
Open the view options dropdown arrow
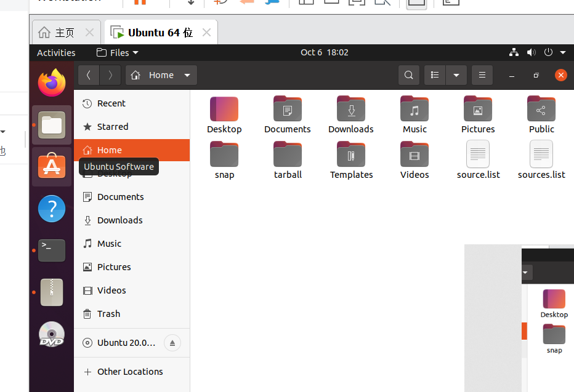(456, 74)
